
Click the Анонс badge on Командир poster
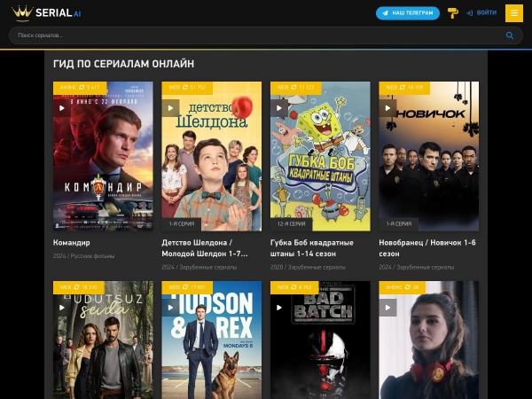67,88
